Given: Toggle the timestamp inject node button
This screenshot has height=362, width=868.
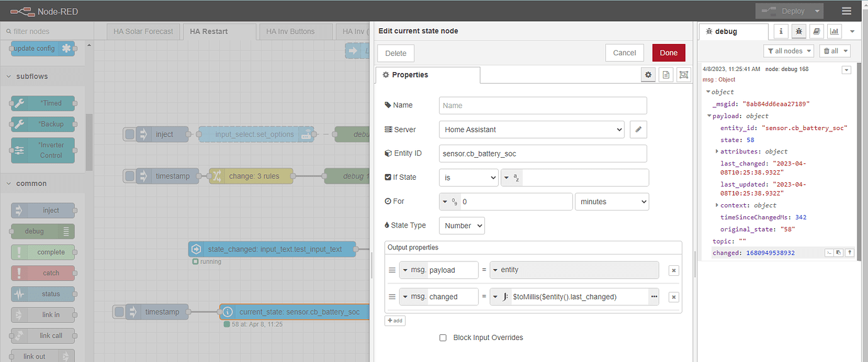Looking at the screenshot, I should coord(120,312).
